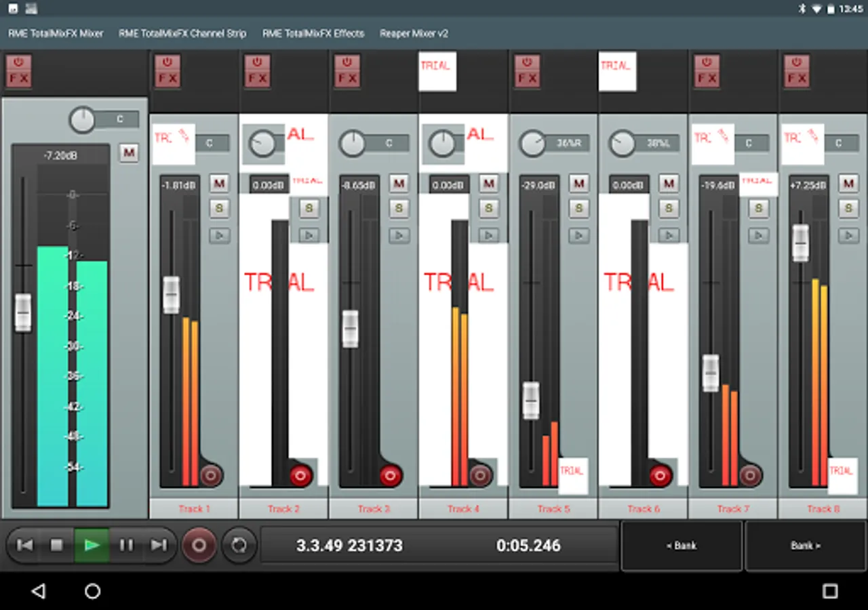
Task: Arm Track 4 for recording
Action: pos(480,476)
